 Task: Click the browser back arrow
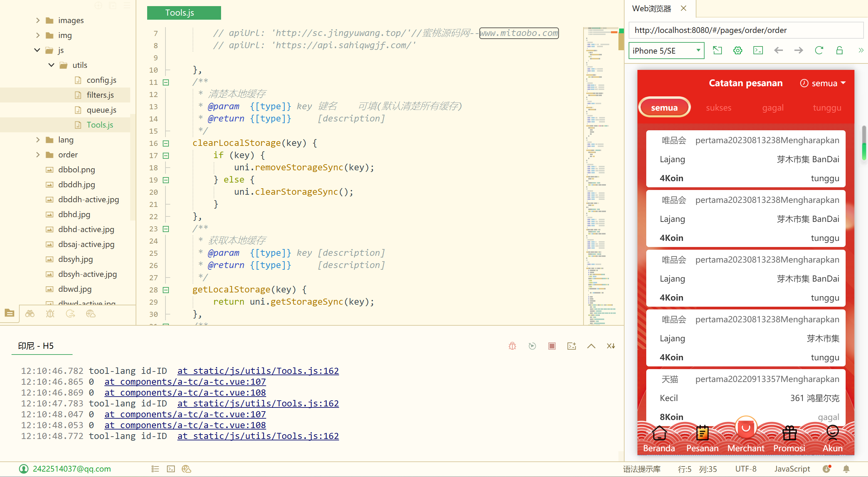pos(778,51)
